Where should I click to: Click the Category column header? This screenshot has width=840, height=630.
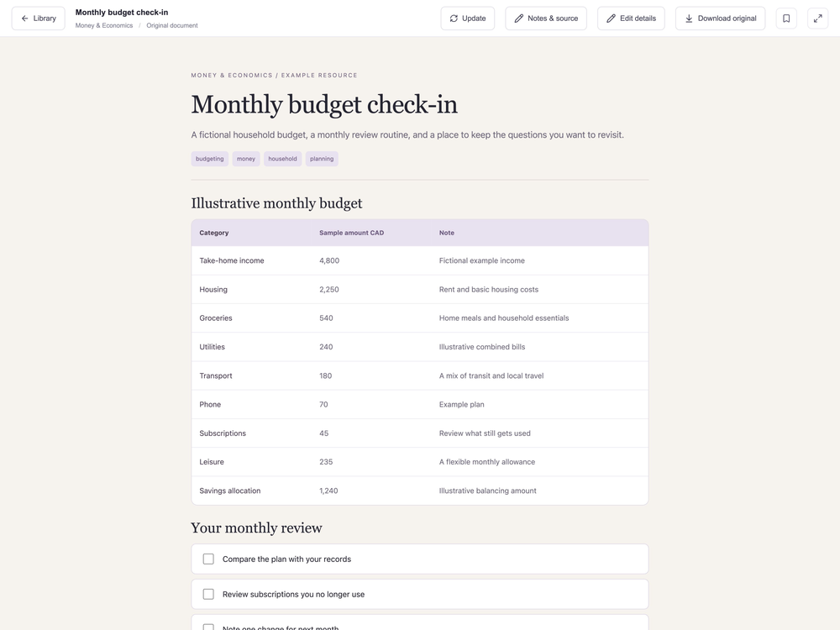pyautogui.click(x=213, y=233)
